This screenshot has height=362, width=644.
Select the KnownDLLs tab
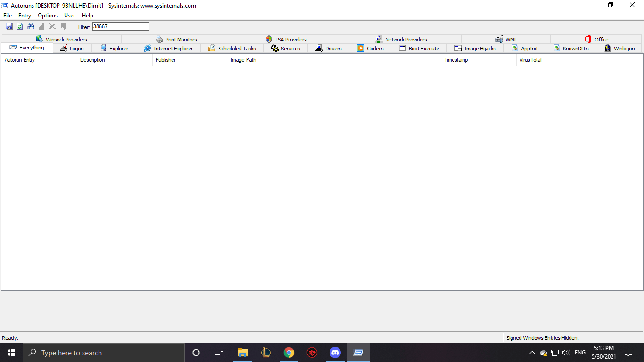(571, 48)
